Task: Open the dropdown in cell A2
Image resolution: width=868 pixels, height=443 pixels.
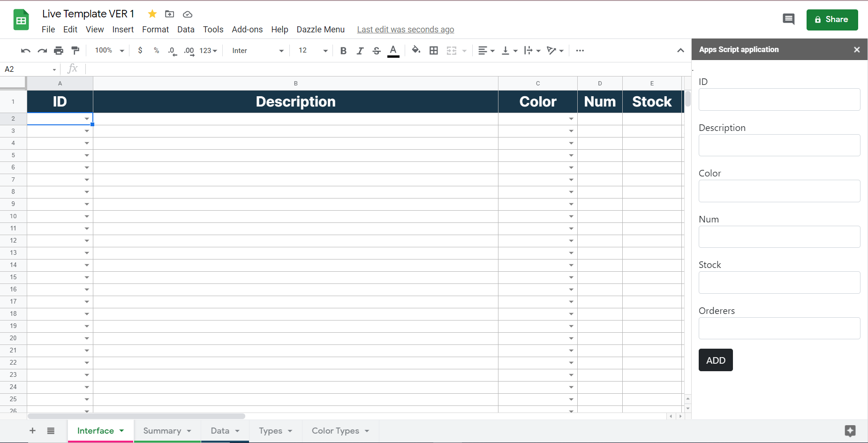Action: [87, 119]
